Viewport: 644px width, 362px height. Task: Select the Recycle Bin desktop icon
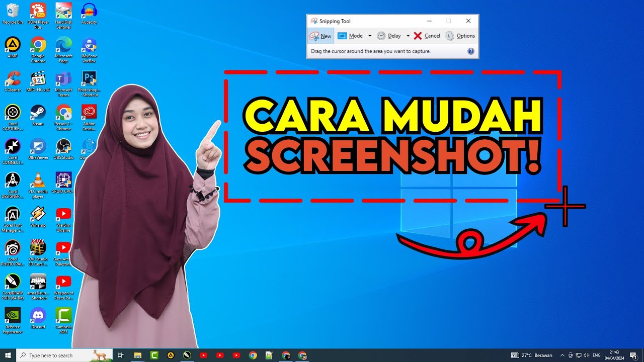(x=13, y=12)
